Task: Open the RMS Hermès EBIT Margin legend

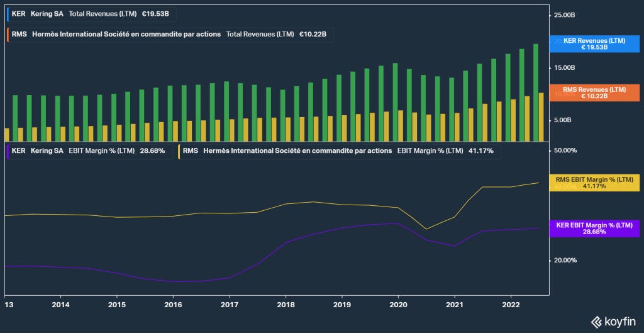Action: 339,151
